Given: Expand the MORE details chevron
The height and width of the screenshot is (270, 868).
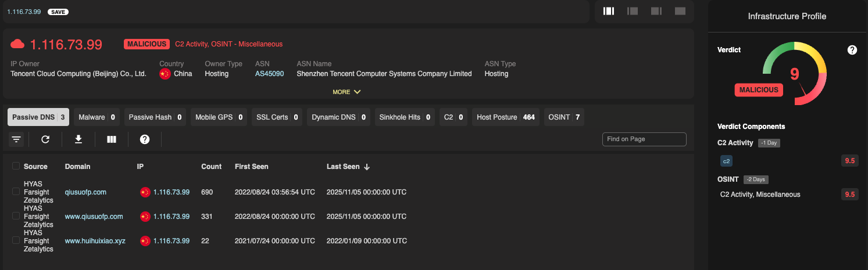Looking at the screenshot, I should [356, 92].
